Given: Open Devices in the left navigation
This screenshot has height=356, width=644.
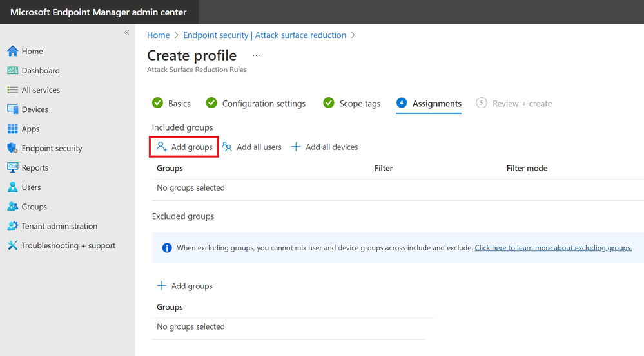Looking at the screenshot, I should pyautogui.click(x=35, y=109).
